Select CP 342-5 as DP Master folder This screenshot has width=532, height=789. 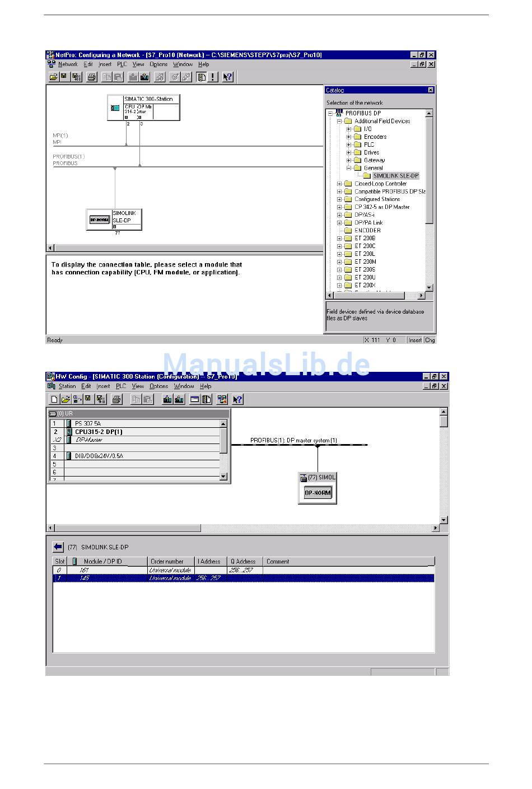click(x=382, y=207)
